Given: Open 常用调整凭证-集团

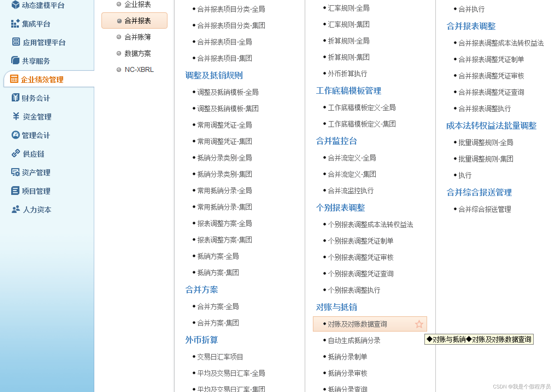Looking at the screenshot, I should [225, 141].
